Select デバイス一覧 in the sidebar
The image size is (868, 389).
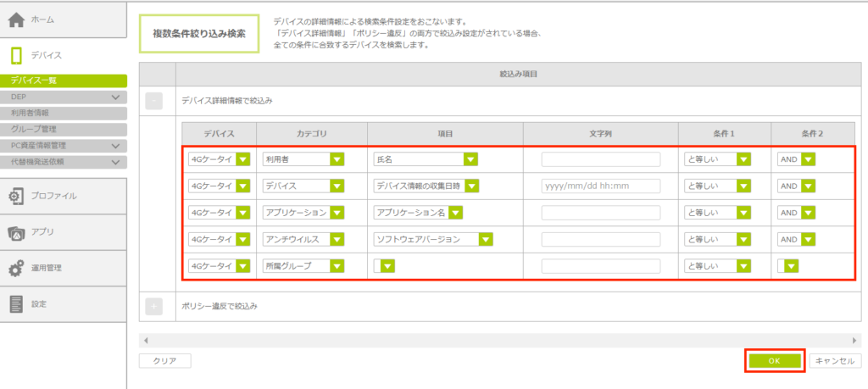(x=64, y=81)
